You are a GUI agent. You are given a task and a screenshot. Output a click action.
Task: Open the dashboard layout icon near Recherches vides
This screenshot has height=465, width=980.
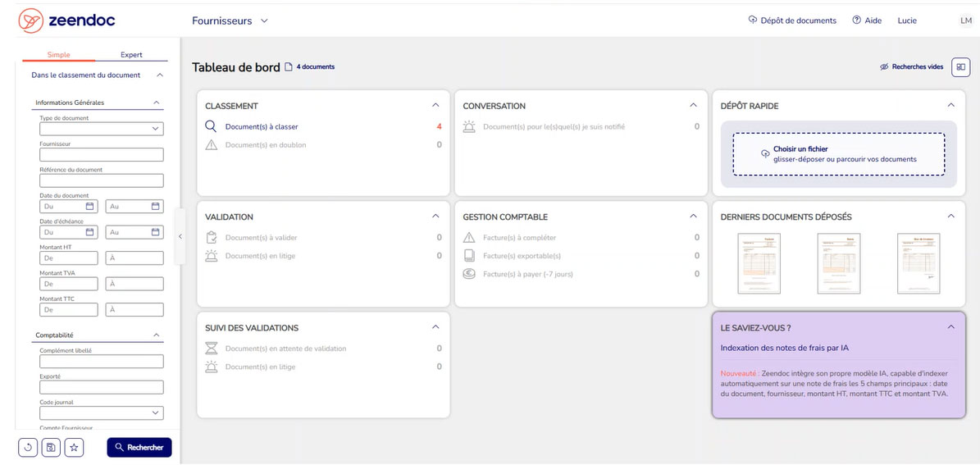point(960,67)
